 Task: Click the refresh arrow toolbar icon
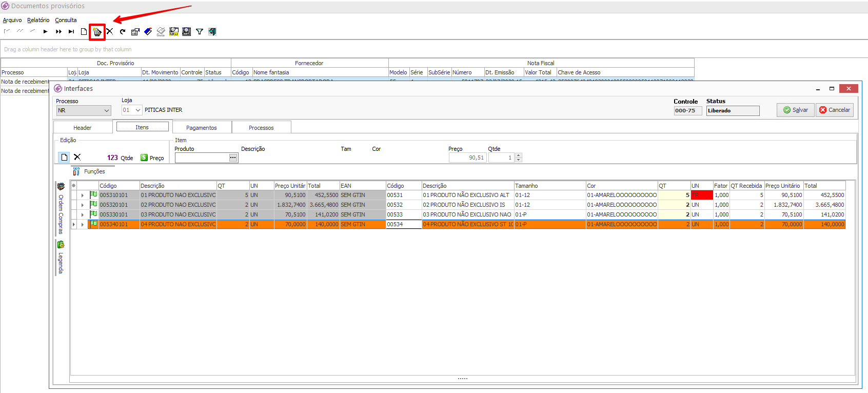pos(123,32)
